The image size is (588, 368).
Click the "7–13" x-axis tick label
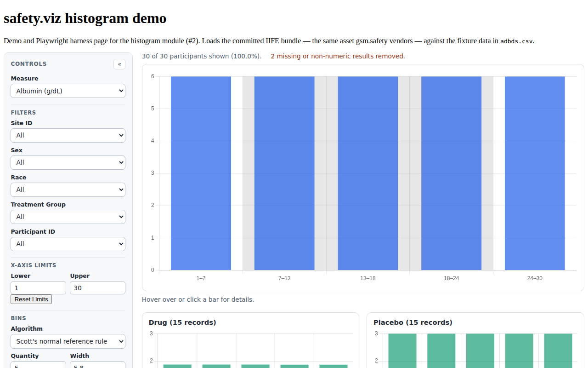point(284,278)
